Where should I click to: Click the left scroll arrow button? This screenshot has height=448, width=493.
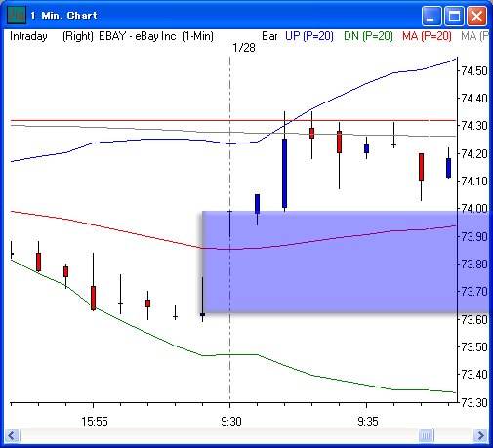coord(13,435)
